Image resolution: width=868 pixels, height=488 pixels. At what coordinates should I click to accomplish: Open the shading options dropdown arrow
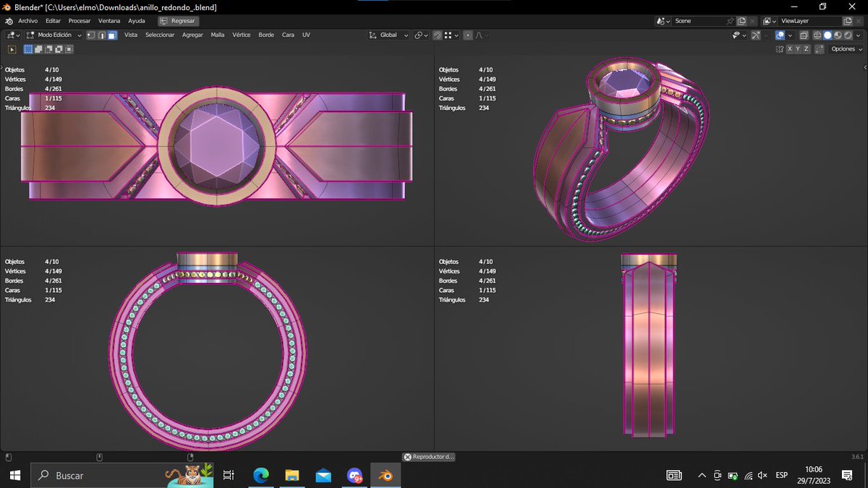858,35
